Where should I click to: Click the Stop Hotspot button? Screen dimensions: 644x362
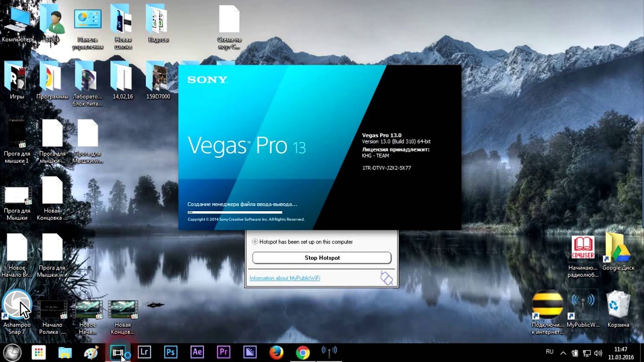click(x=321, y=257)
